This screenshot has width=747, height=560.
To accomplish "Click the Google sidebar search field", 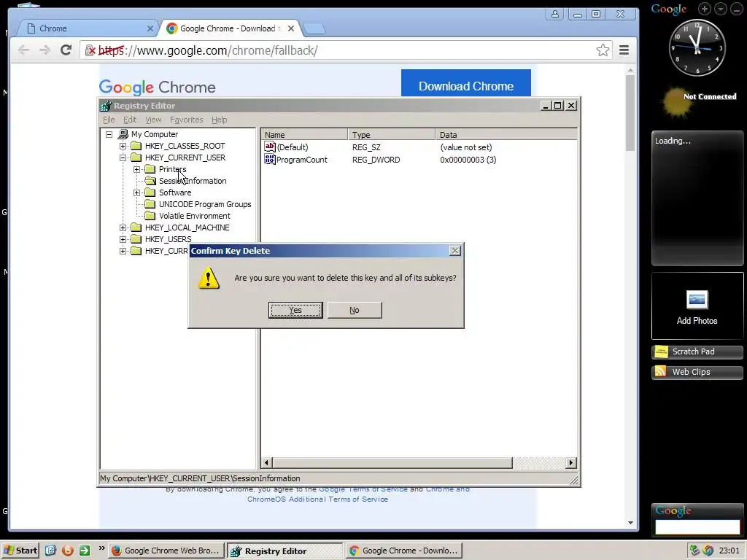I will pyautogui.click(x=697, y=526).
